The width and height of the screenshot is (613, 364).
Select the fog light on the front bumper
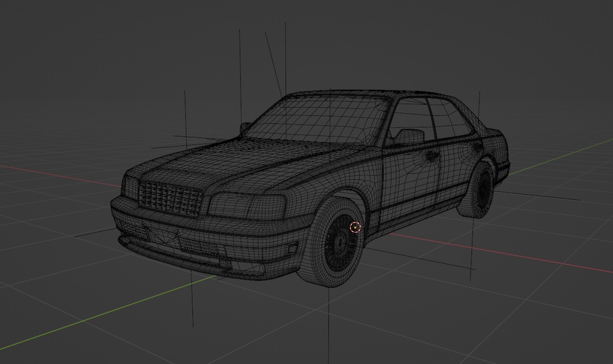coord(292,248)
